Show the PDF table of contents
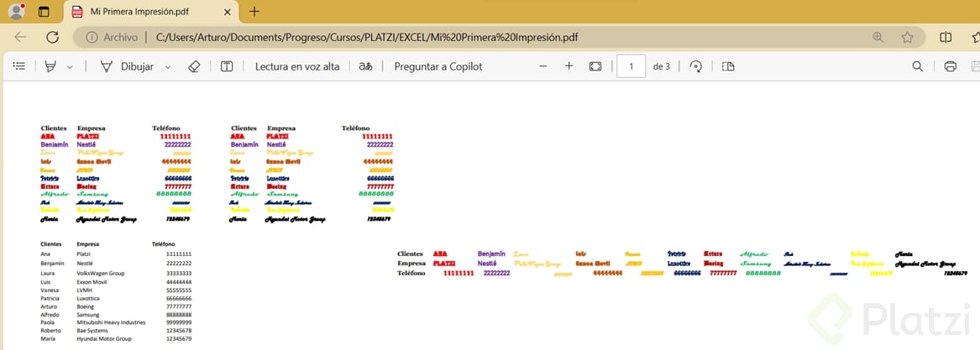The height and width of the screenshot is (350, 980). tap(19, 66)
